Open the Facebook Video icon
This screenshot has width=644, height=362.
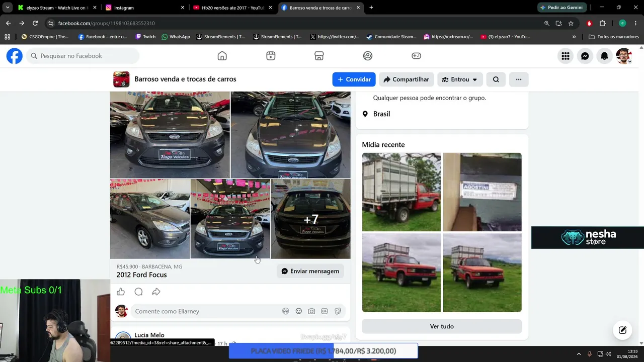coord(271,56)
